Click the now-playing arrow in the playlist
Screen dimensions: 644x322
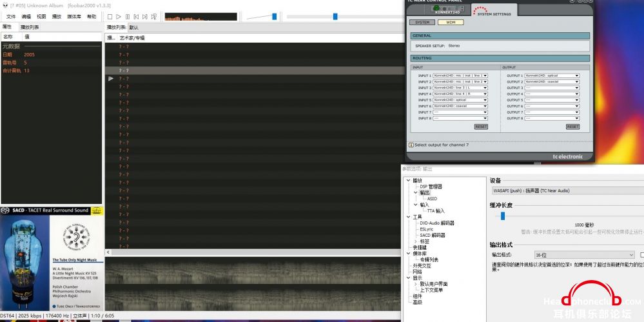point(111,78)
